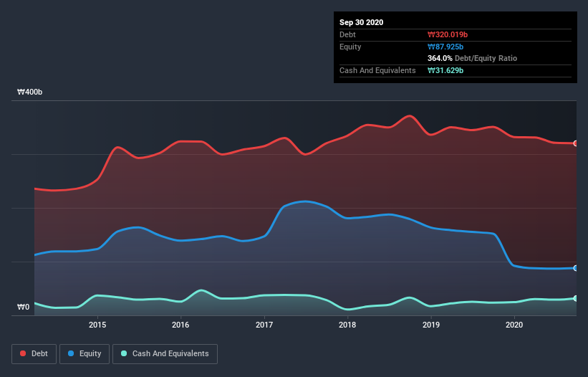Image resolution: width=588 pixels, height=377 pixels.
Task: Click the 2020 x-axis label
Action: 514,325
